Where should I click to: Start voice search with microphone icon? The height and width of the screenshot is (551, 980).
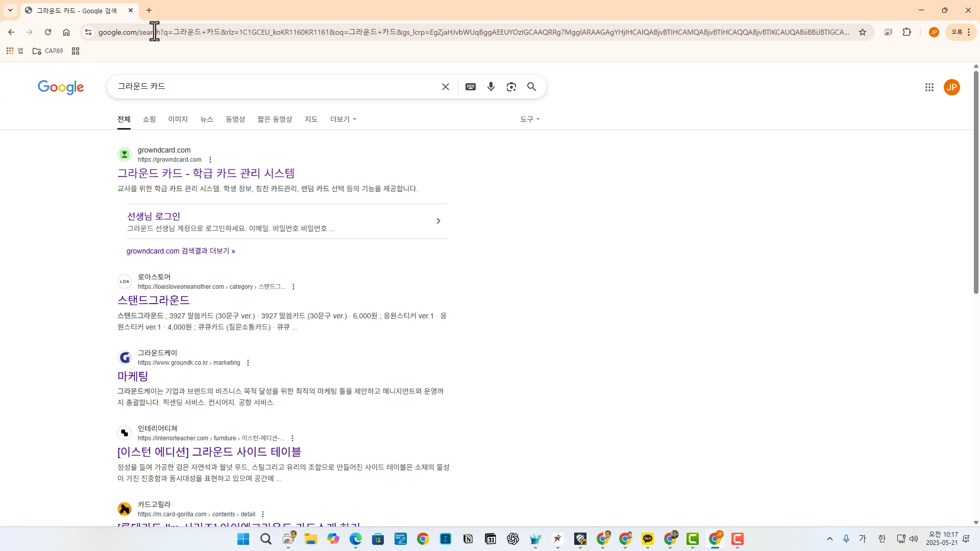click(491, 87)
